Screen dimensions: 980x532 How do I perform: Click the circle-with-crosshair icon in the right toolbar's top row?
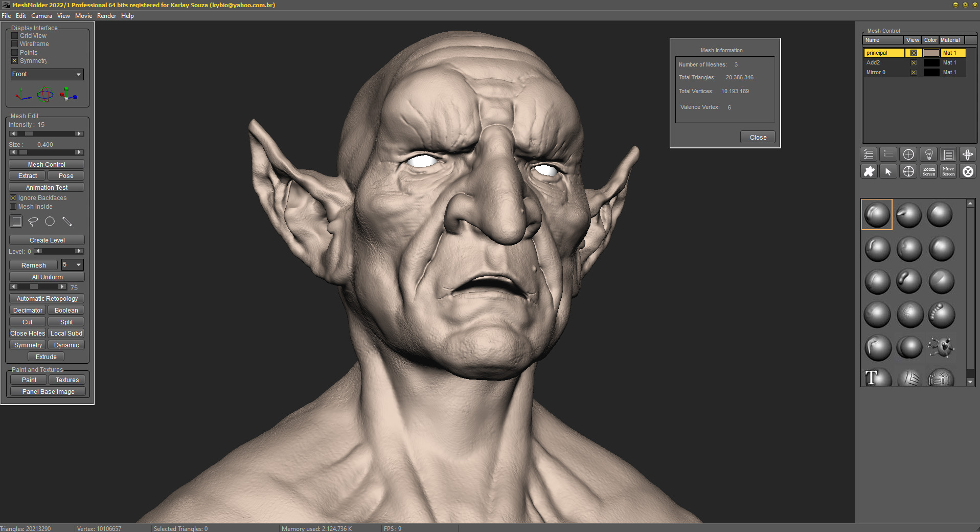click(908, 154)
